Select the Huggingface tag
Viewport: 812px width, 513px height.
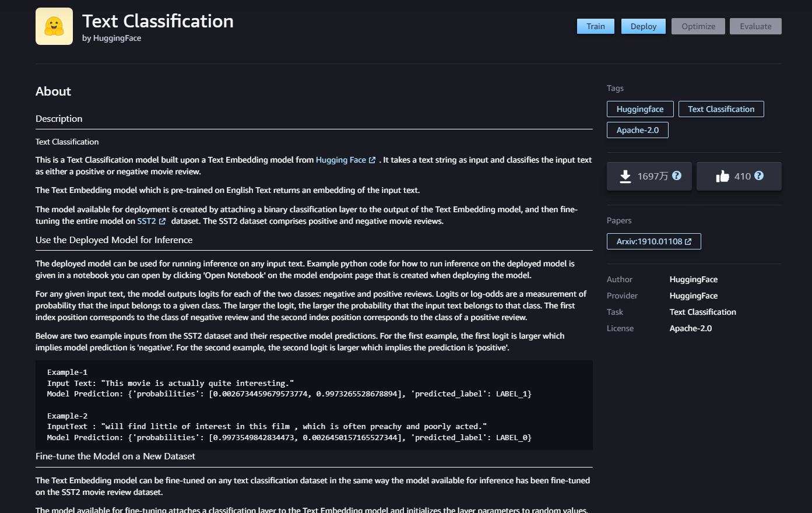click(x=640, y=109)
